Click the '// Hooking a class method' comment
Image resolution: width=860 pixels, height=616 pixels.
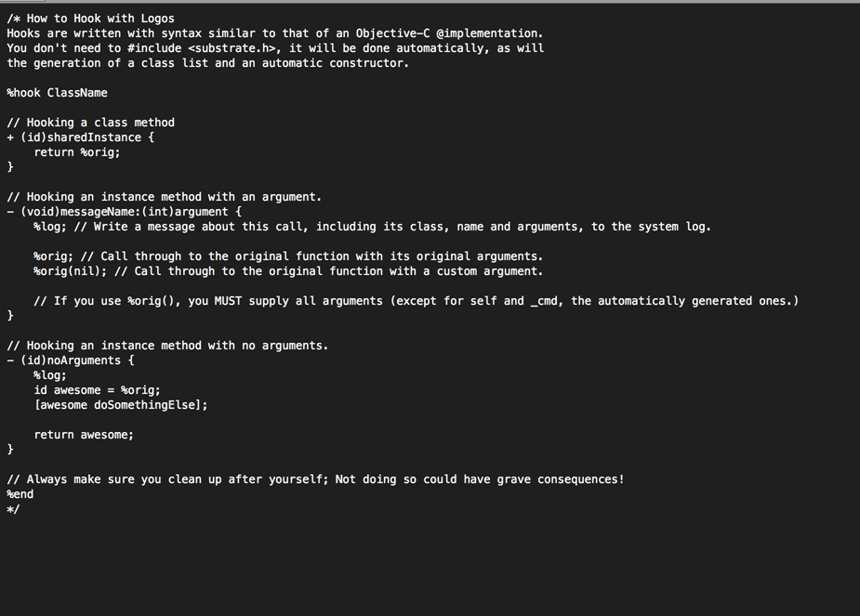(x=90, y=123)
